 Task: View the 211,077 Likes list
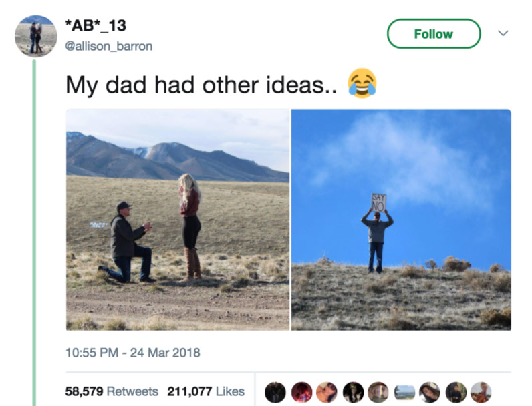click(x=206, y=391)
